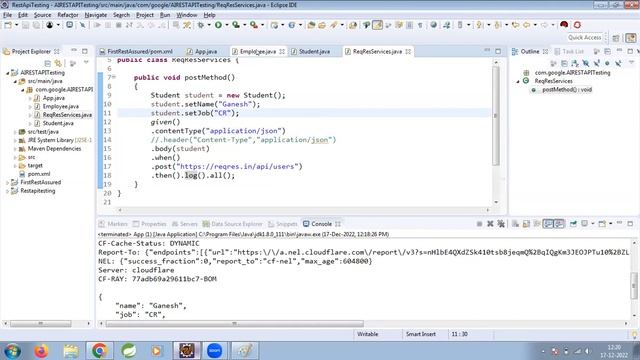Open the Debug dropdown arrow in toolbar
The width and height of the screenshot is (640, 360).
209,25
